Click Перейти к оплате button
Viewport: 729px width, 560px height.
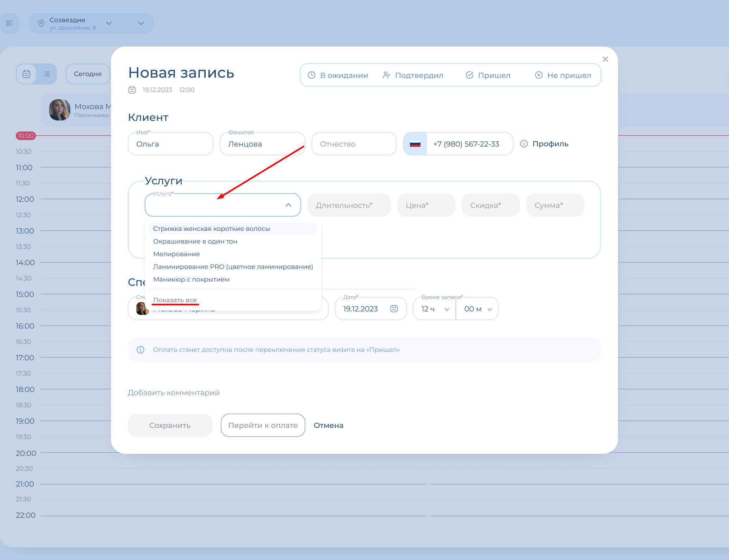click(x=263, y=425)
